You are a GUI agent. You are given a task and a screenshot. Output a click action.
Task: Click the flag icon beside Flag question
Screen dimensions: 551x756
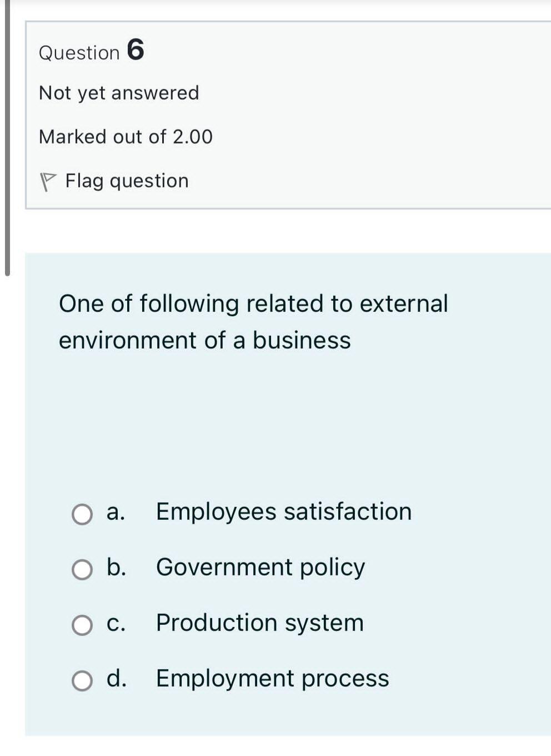tap(49, 179)
